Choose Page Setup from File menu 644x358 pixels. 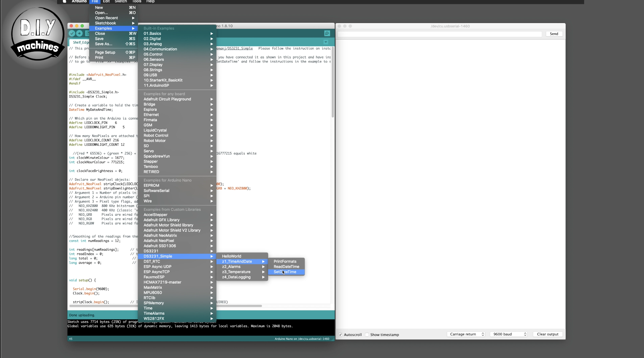pos(114,52)
